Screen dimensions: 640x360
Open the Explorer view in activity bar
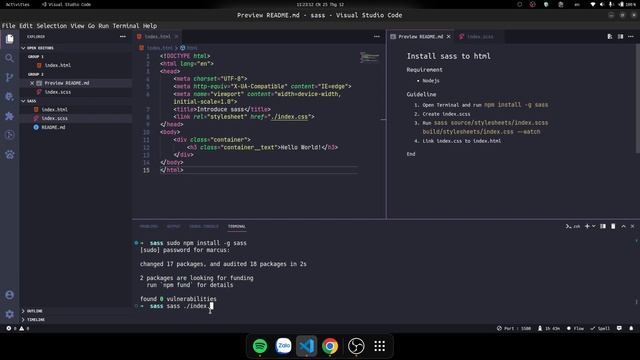coord(9,39)
